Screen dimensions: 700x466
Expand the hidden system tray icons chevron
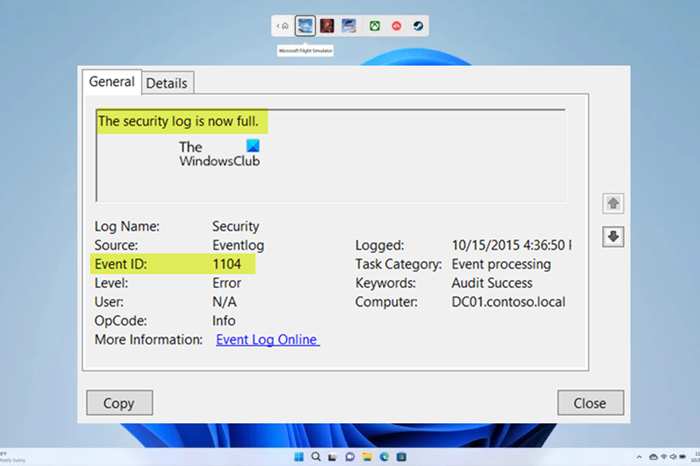(x=639, y=457)
